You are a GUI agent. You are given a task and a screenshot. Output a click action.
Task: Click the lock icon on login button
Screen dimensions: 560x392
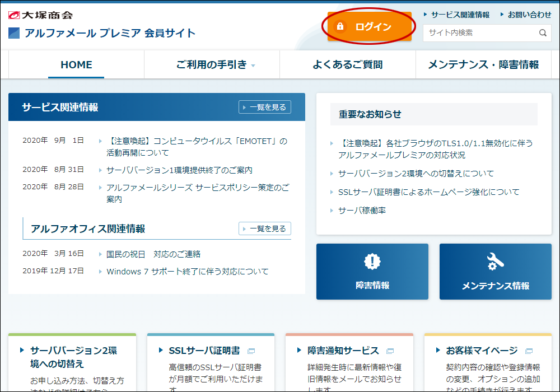tap(340, 26)
